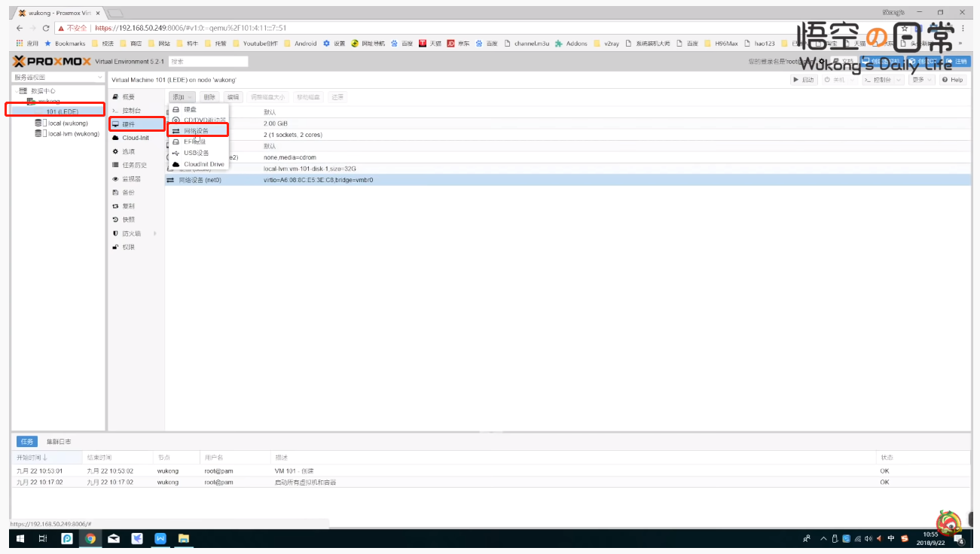This screenshot has width=980, height=554.
Task: Select the 网络设备 (net0) hardware row
Action: (x=568, y=180)
